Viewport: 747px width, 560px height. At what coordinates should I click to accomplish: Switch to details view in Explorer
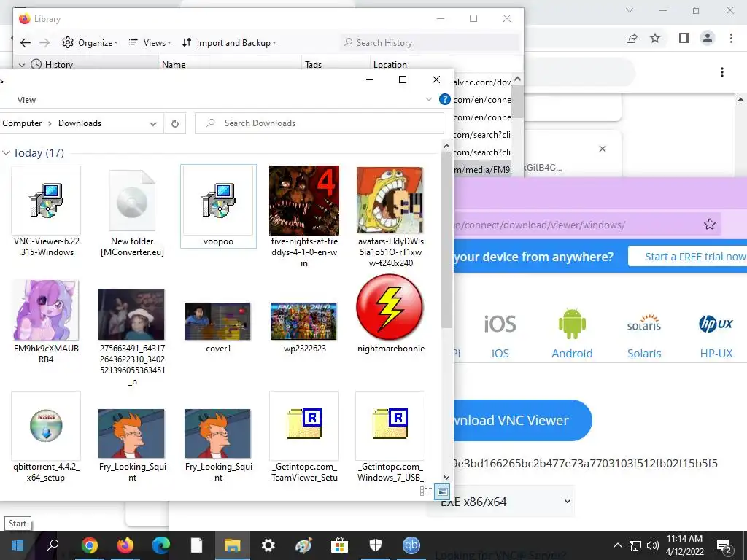click(426, 491)
